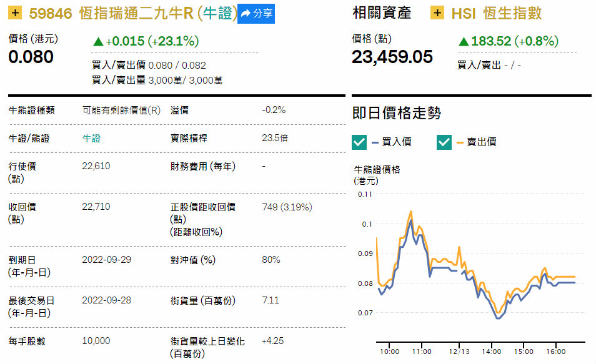Click the 即日價格走勢 chart heading
596x364 pixels.
click(x=397, y=113)
